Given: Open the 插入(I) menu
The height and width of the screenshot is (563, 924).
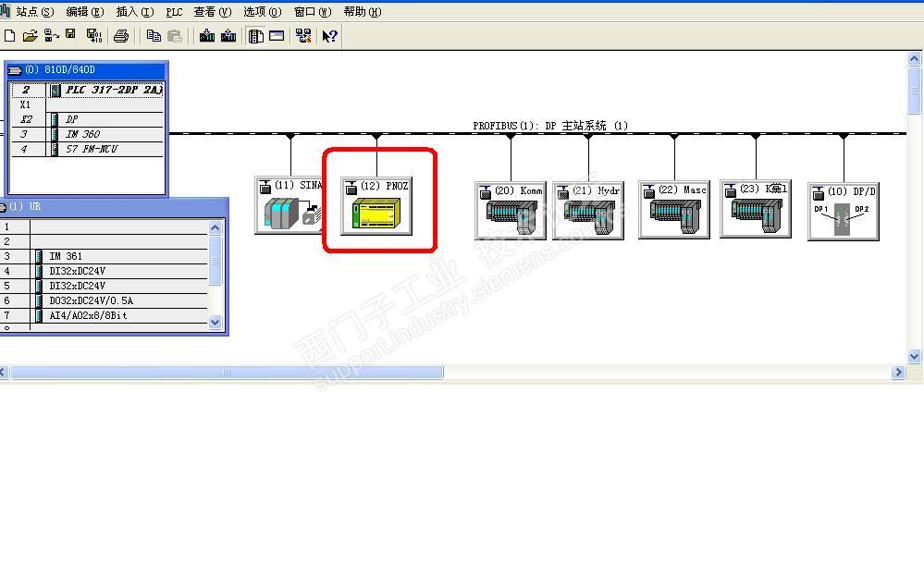Looking at the screenshot, I should 135,12.
